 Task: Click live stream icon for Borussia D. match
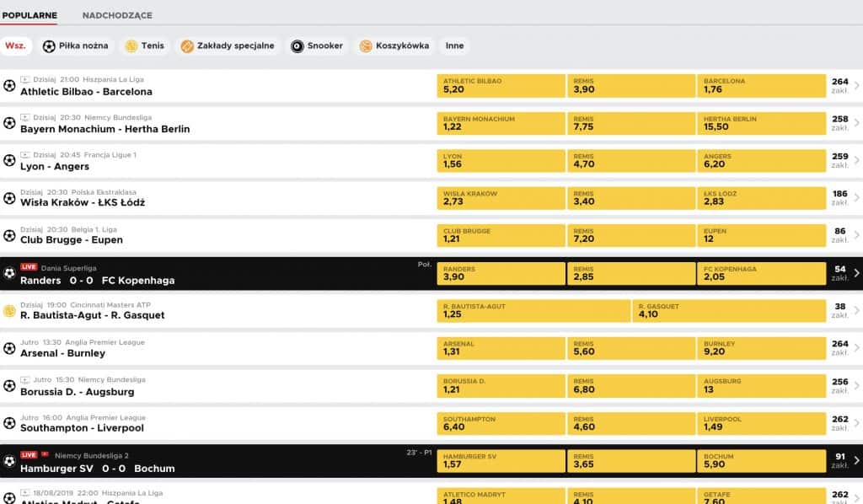tap(24, 379)
